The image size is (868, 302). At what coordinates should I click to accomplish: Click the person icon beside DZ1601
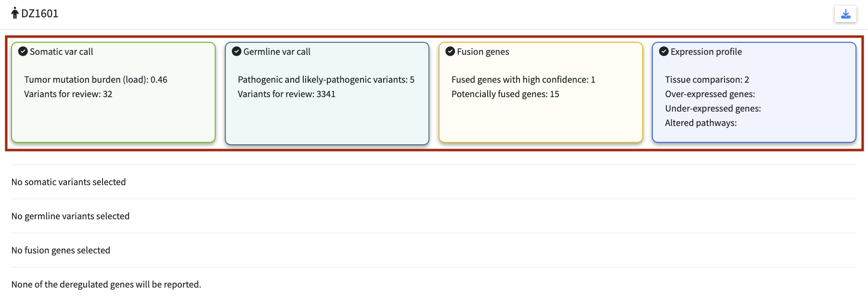[15, 13]
